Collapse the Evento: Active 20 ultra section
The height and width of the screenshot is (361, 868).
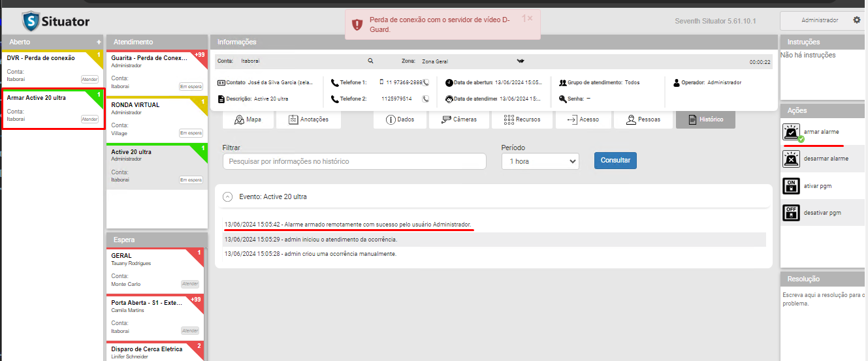pos(227,196)
